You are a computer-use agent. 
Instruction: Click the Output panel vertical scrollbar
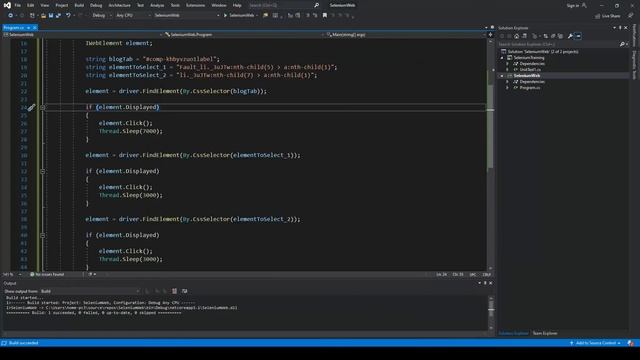(x=491, y=313)
